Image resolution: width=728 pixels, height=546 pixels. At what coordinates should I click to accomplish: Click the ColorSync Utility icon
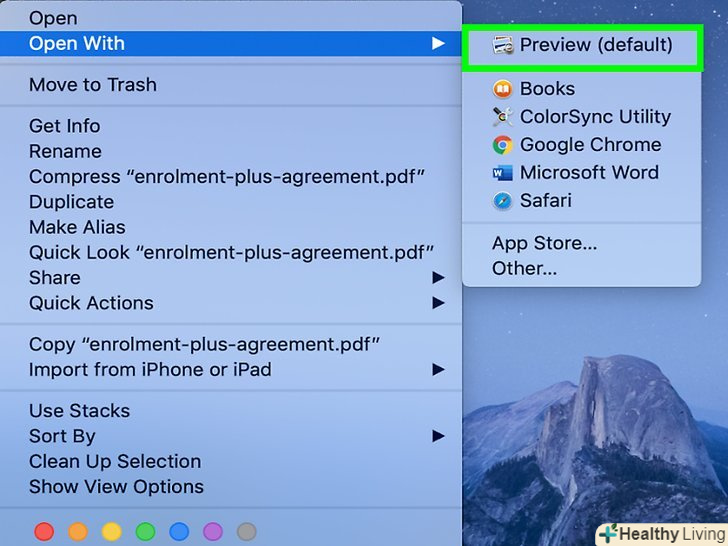[x=502, y=117]
